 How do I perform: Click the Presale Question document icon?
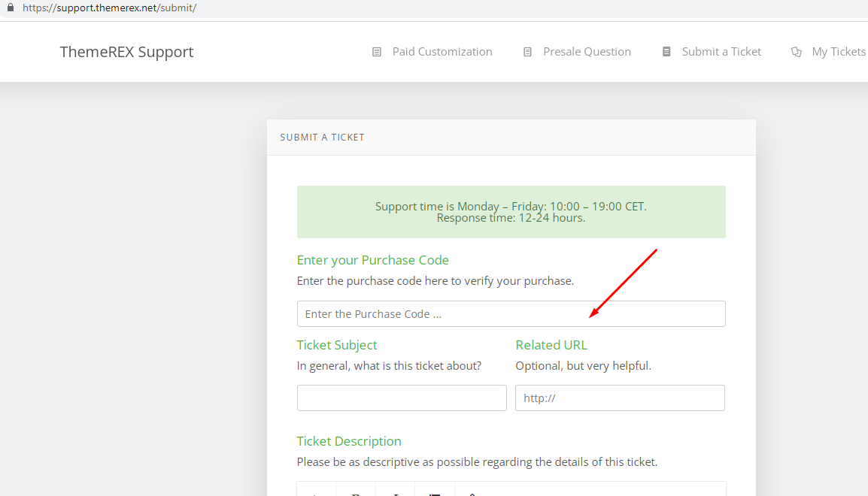[x=527, y=52]
